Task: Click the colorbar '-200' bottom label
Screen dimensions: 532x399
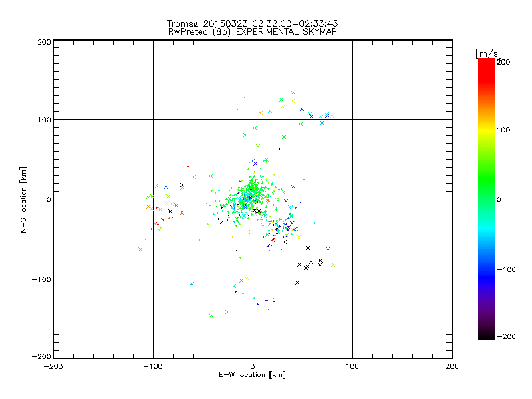Action: click(507, 336)
